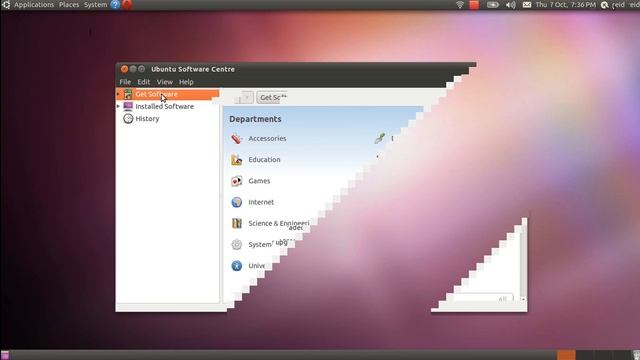Click the Games department icon
Image resolution: width=640 pixels, height=360 pixels.
coord(237,181)
